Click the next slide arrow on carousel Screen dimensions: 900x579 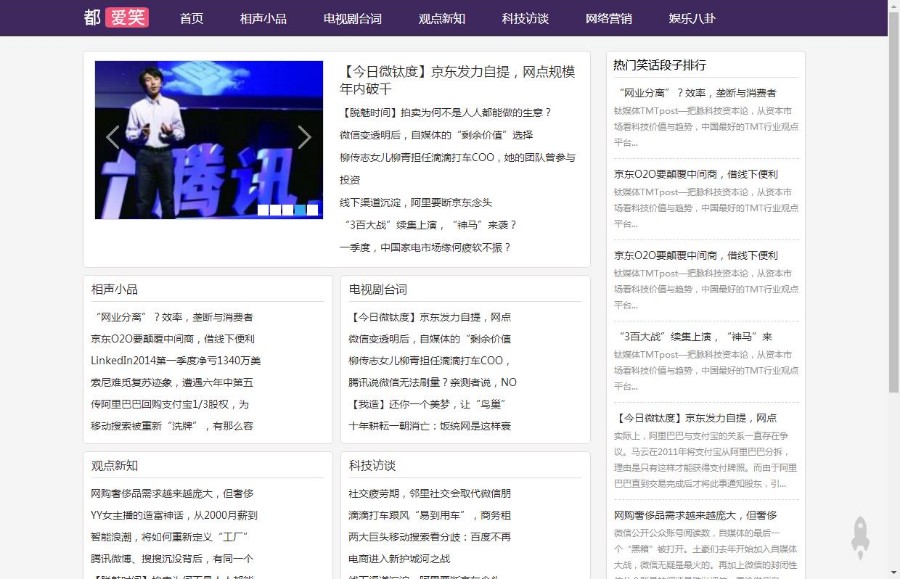(x=304, y=138)
